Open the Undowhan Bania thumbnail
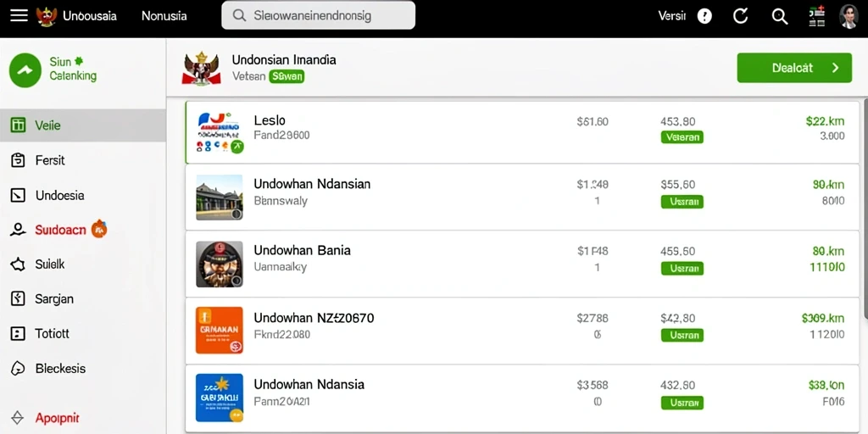 click(220, 264)
